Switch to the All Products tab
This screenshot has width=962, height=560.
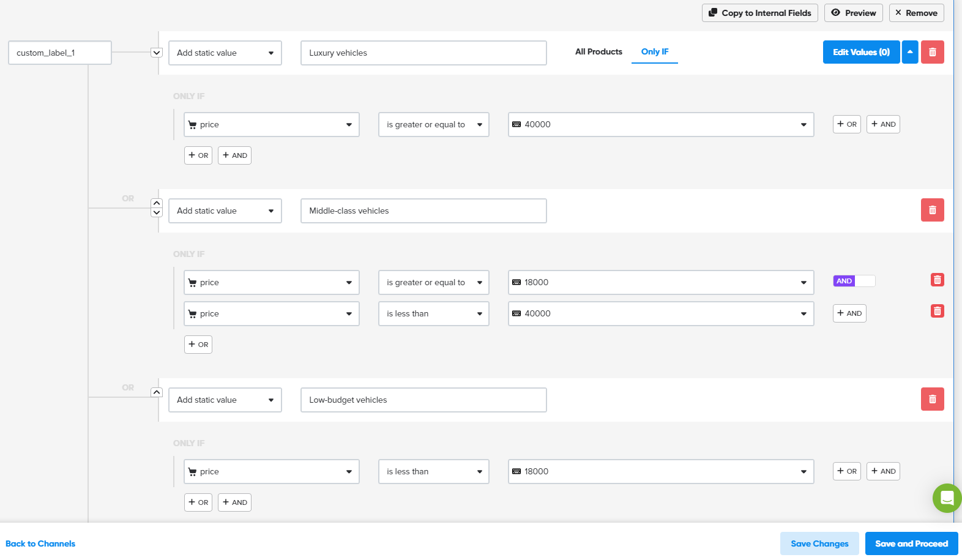(x=598, y=52)
